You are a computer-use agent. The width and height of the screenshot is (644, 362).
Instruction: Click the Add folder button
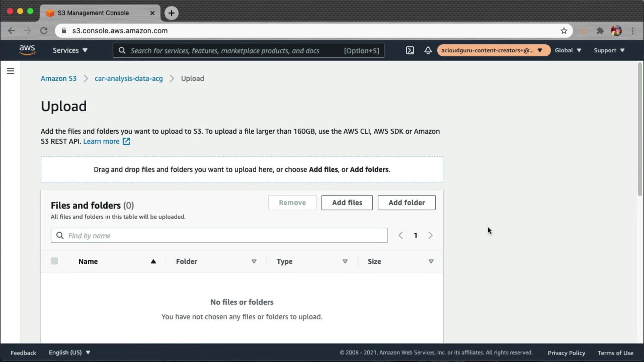coord(407,203)
